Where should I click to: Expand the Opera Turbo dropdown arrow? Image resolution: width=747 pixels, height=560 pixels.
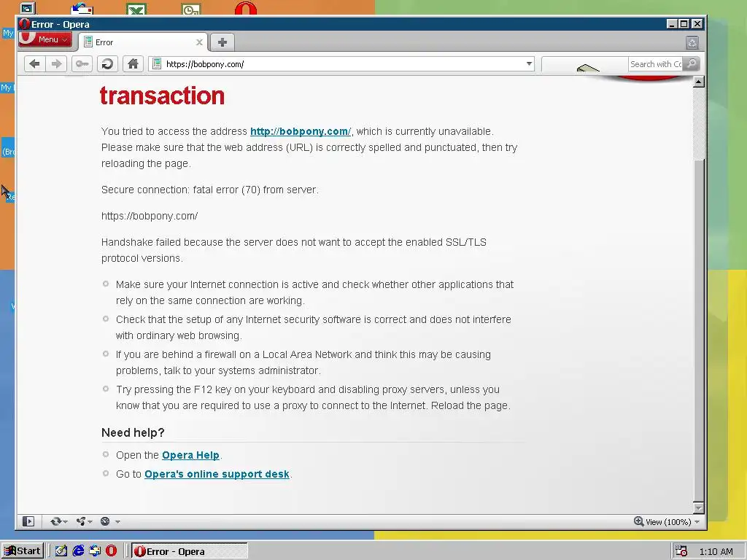tap(117, 522)
